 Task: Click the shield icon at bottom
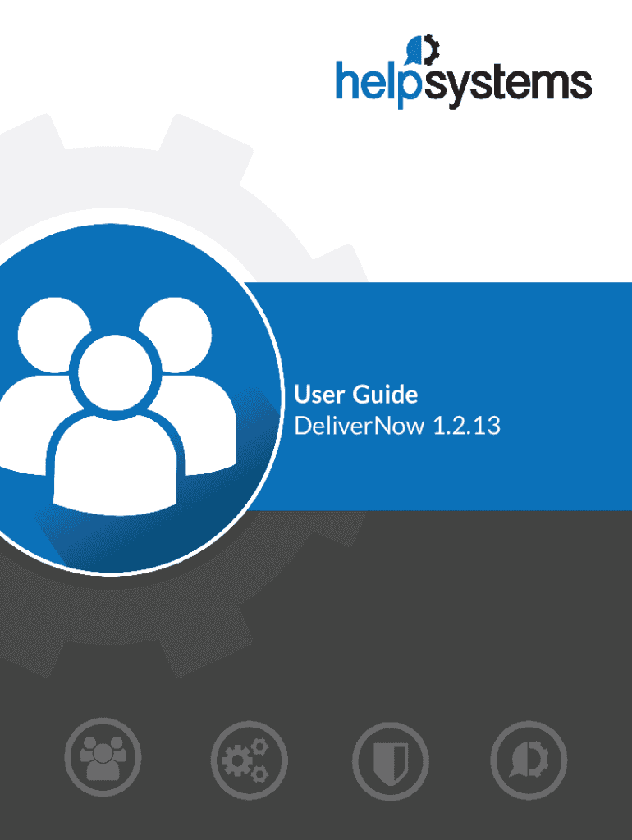coord(391,760)
